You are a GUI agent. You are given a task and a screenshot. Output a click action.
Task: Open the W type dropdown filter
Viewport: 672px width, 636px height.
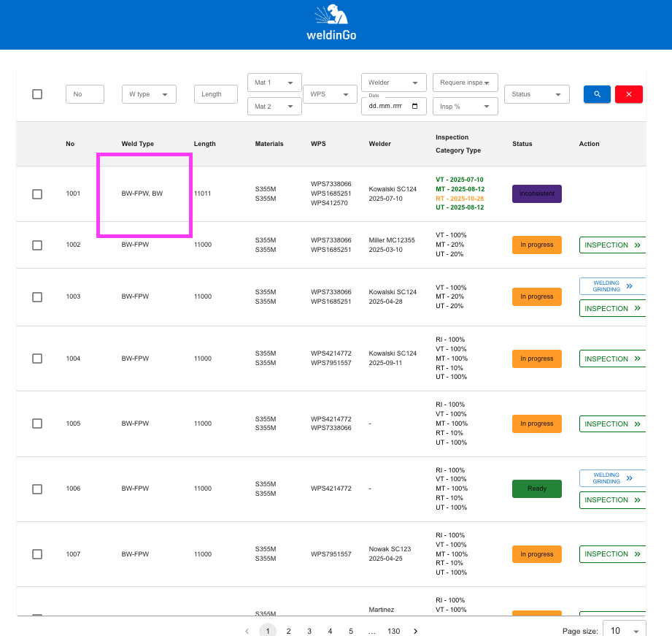(149, 94)
